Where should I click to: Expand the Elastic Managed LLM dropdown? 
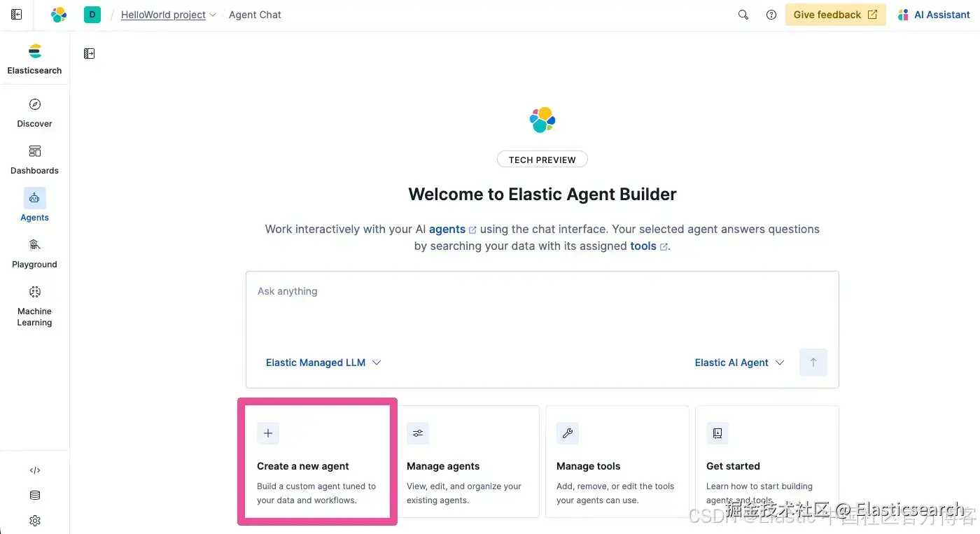[x=323, y=363]
